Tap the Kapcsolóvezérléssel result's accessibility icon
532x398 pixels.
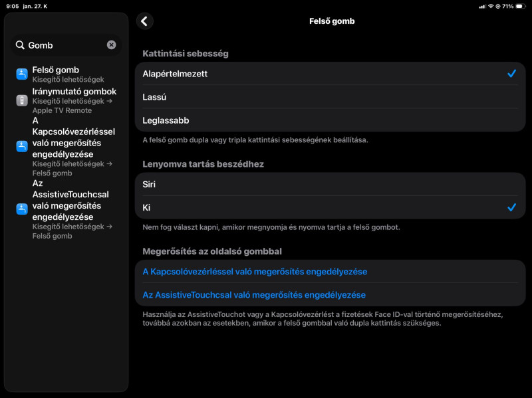click(22, 146)
